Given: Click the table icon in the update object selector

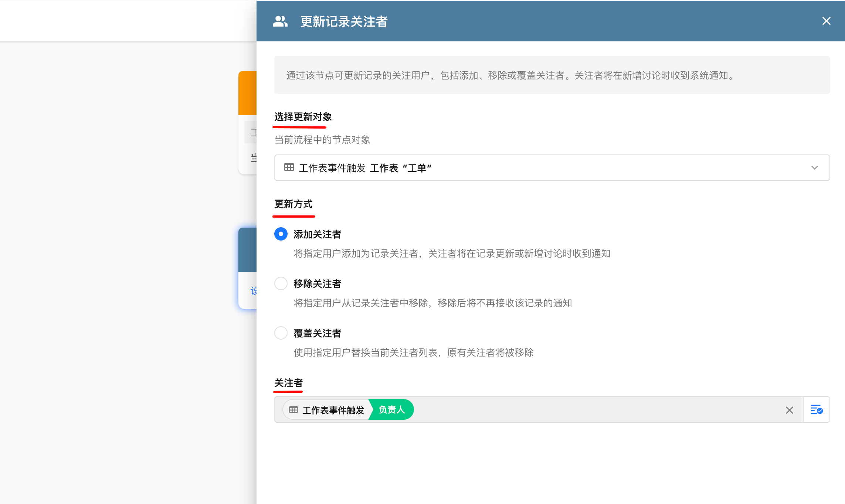Looking at the screenshot, I should (289, 167).
